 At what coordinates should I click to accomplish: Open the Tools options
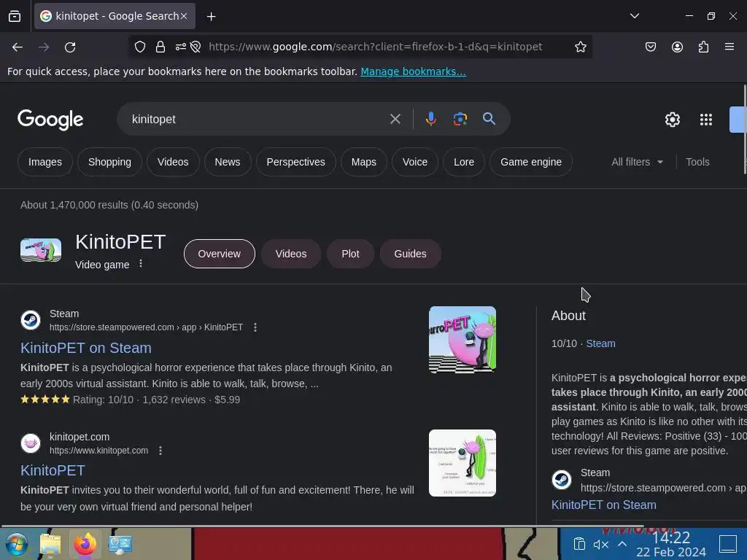coord(697,162)
